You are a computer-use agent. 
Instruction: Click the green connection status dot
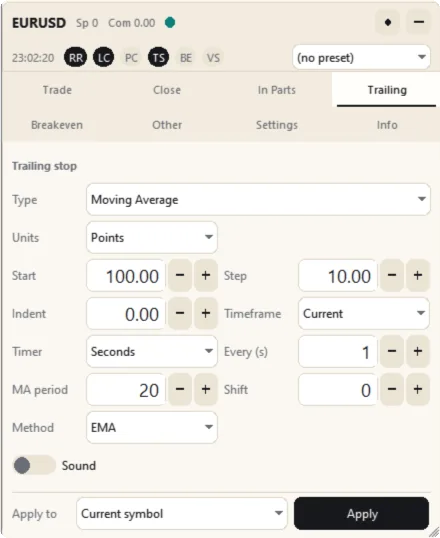tap(170, 23)
